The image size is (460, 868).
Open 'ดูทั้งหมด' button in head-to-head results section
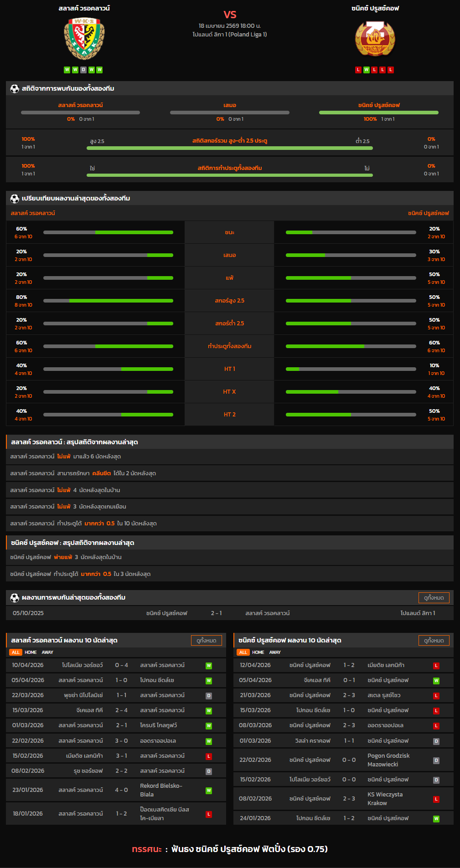(x=434, y=597)
